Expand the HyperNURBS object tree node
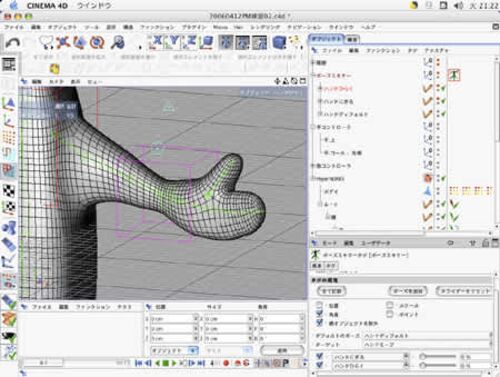 click(313, 179)
